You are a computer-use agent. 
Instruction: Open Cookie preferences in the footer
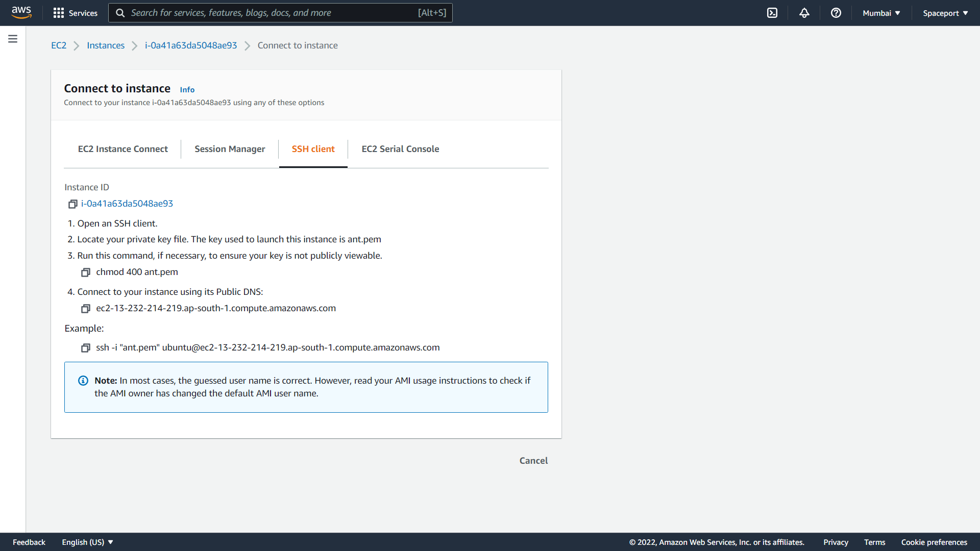934,542
